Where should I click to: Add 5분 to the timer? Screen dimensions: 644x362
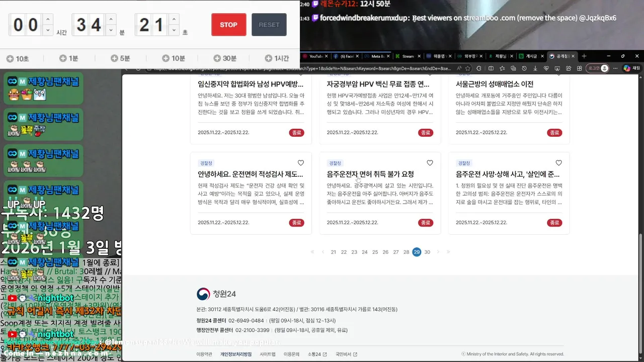pyautogui.click(x=120, y=59)
